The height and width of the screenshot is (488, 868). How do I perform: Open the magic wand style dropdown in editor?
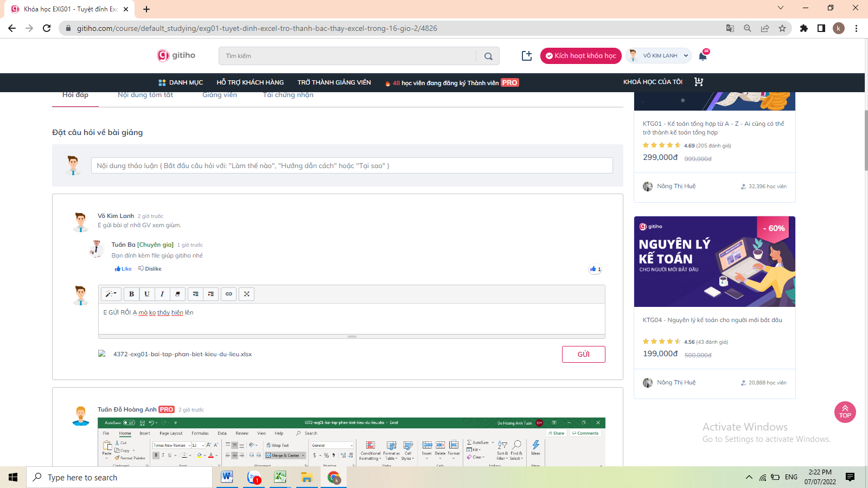pos(111,294)
